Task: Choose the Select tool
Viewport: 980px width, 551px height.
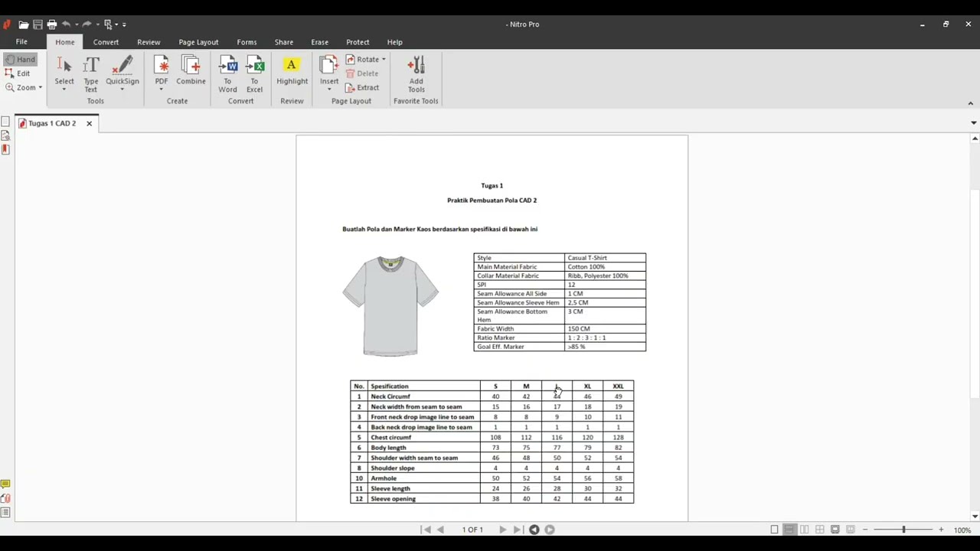Action: [64, 73]
